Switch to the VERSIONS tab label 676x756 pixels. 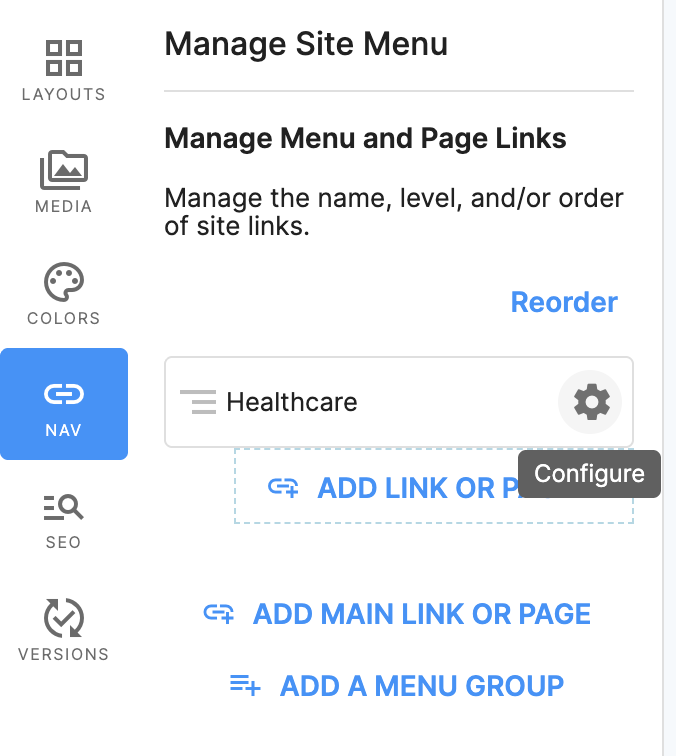tap(64, 654)
